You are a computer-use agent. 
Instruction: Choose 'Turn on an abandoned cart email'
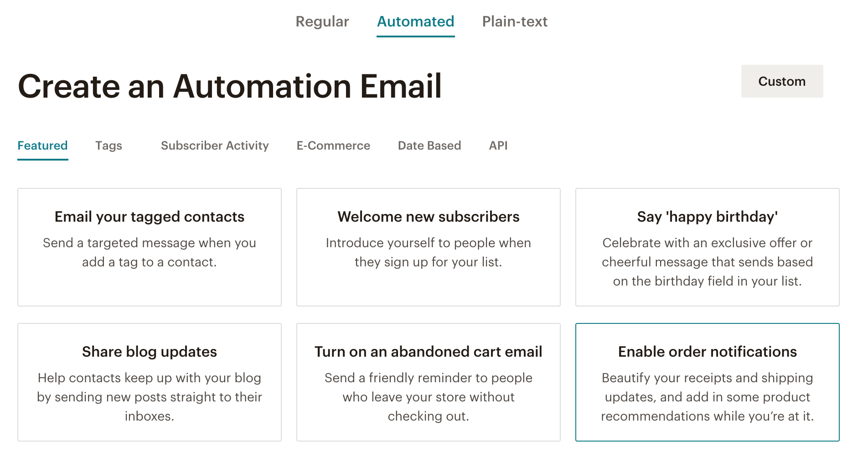pyautogui.click(x=428, y=382)
